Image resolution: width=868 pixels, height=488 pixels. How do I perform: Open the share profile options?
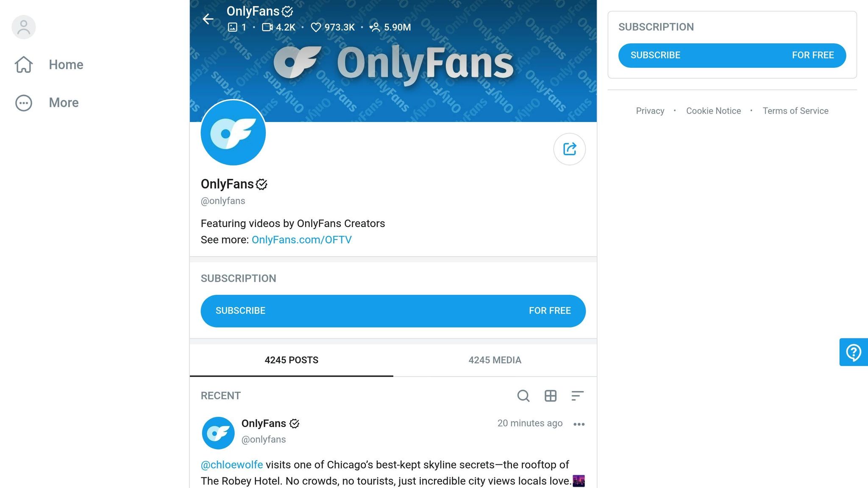[x=569, y=149]
